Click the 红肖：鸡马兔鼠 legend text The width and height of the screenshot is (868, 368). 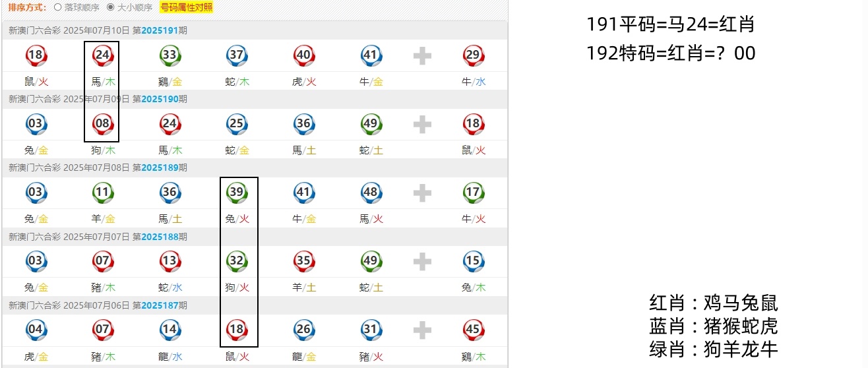[x=714, y=303]
